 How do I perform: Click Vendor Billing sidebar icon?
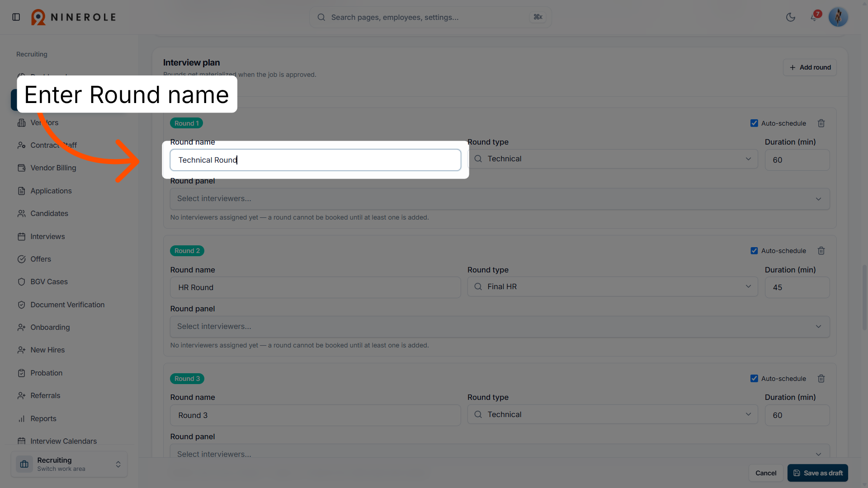[21, 168]
